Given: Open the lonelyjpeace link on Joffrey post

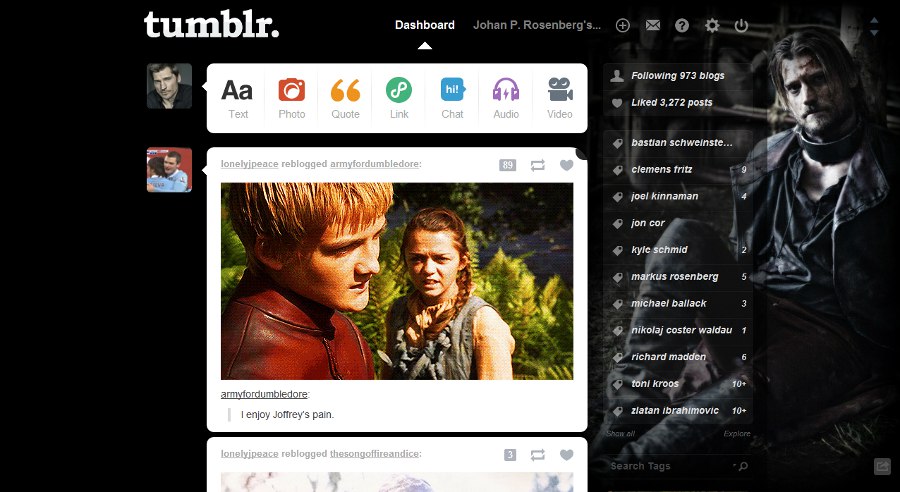Looking at the screenshot, I should coord(250,164).
